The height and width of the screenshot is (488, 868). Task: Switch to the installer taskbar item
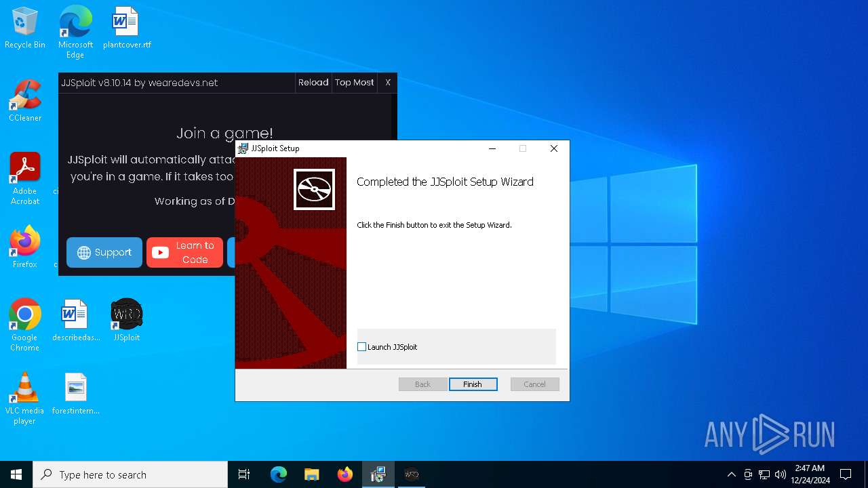(378, 474)
